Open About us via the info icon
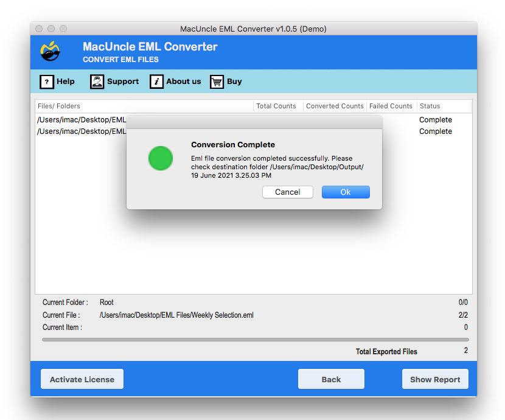The image size is (505, 420). coord(156,82)
